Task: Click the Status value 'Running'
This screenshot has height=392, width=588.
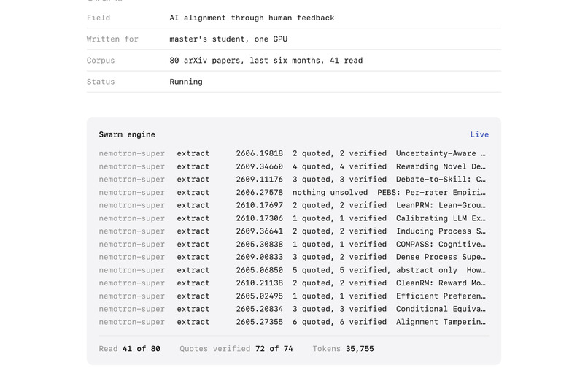Action: click(186, 82)
